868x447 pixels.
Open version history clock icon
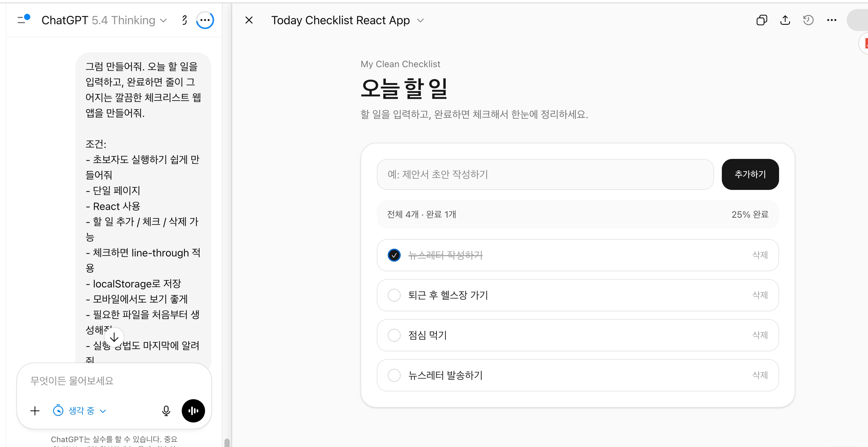coord(808,20)
